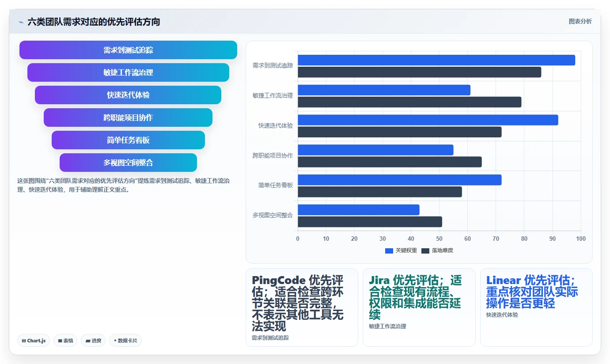Viewport: 610px width, 364px height.
Task: Click the x-axis value 100
Action: [x=581, y=239]
